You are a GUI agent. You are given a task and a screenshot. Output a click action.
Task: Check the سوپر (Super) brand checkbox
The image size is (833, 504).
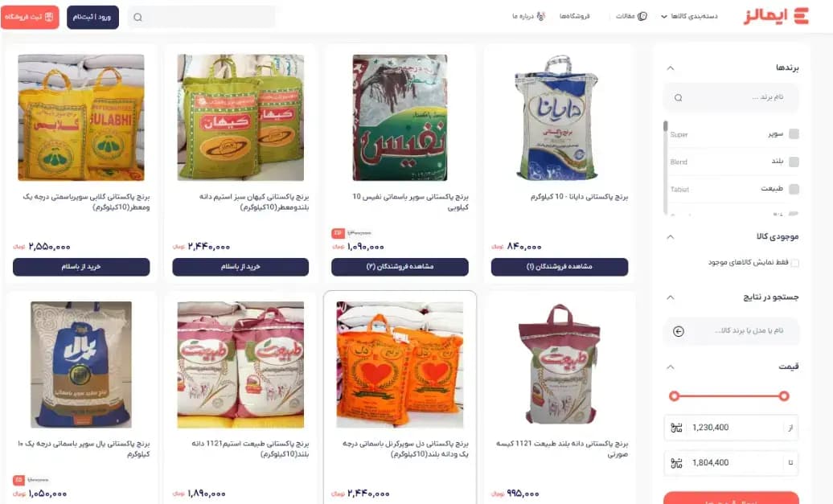click(x=794, y=133)
